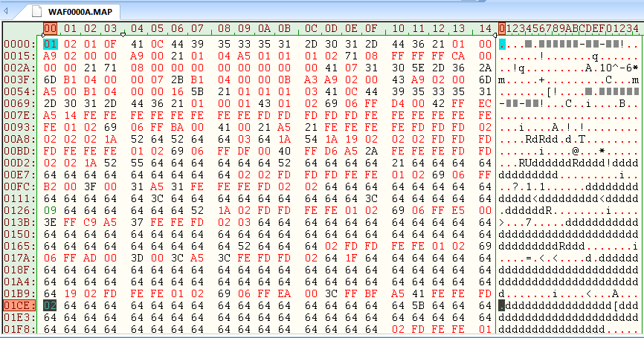The height and width of the screenshot is (338, 644).
Task: Select row offset 0093 in address column
Action: tap(19, 126)
